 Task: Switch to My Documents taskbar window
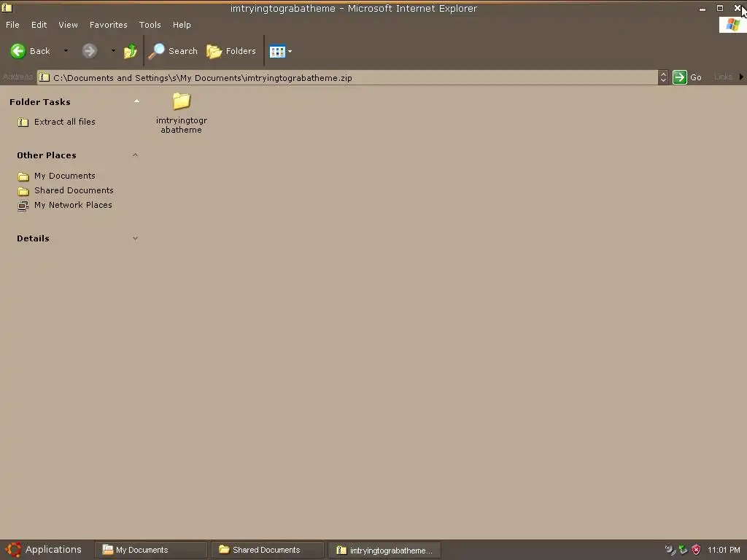[x=150, y=550]
